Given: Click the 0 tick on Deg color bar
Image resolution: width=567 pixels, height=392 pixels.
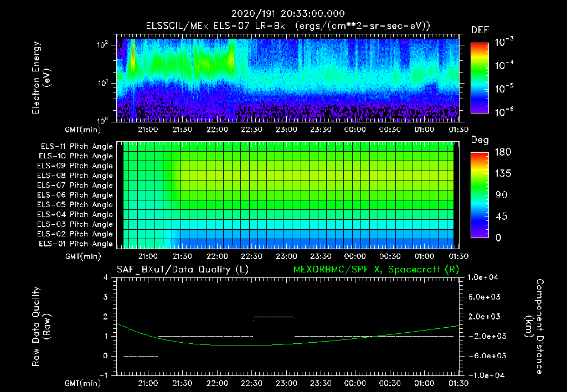Looking at the screenshot, I should [x=499, y=238].
